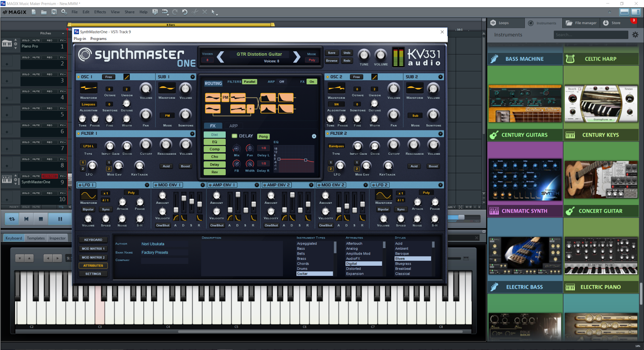Click the OSC 1 ramp shape icon
Screen dimensions: 644x350
point(126,77)
